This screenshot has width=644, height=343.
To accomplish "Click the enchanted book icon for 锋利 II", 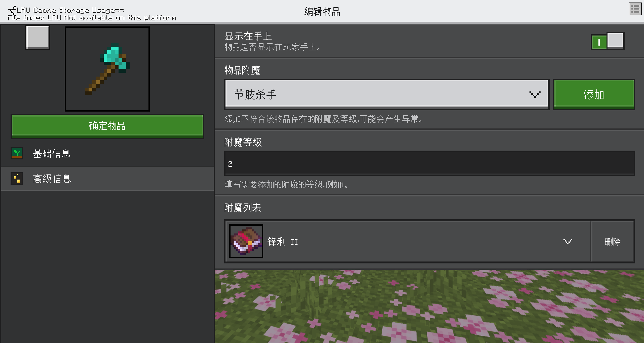I will coord(246,241).
